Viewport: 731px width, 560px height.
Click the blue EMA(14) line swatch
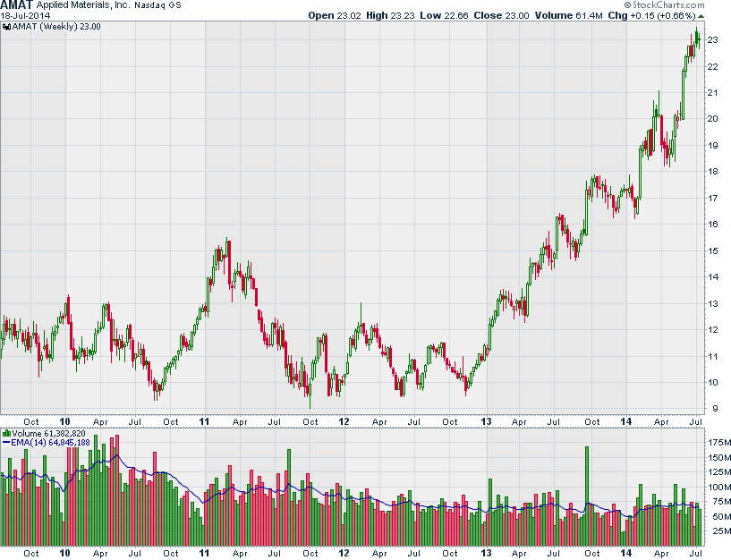(6, 442)
